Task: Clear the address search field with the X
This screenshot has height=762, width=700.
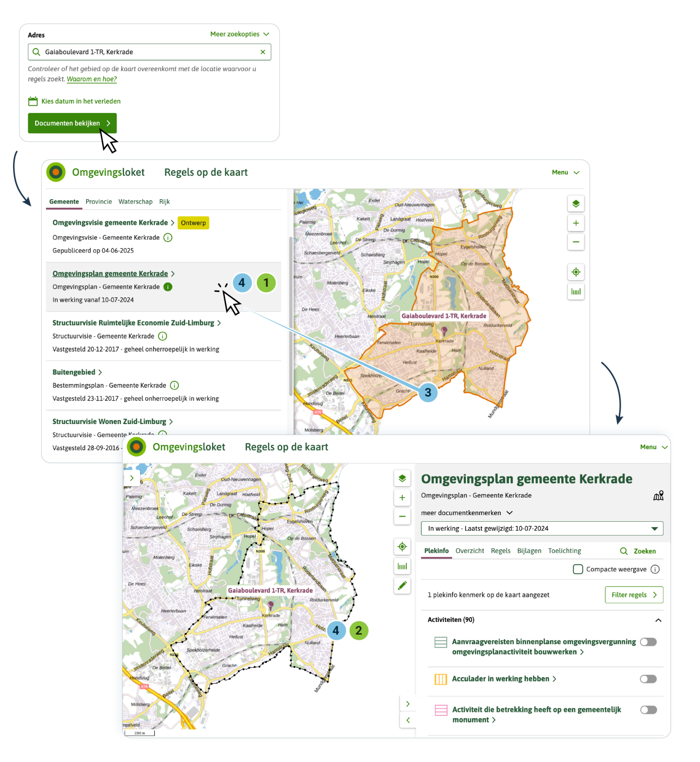Action: pos(262,52)
